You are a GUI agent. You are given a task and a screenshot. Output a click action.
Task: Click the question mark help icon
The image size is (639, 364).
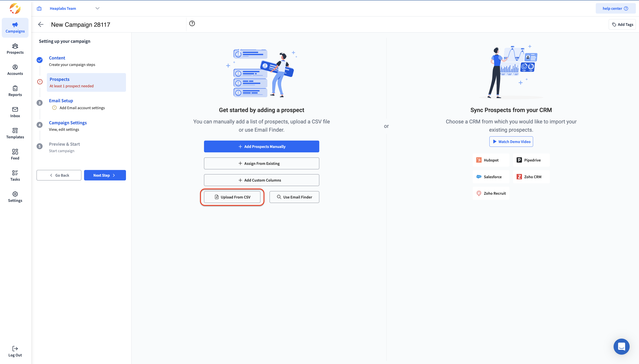pyautogui.click(x=192, y=23)
